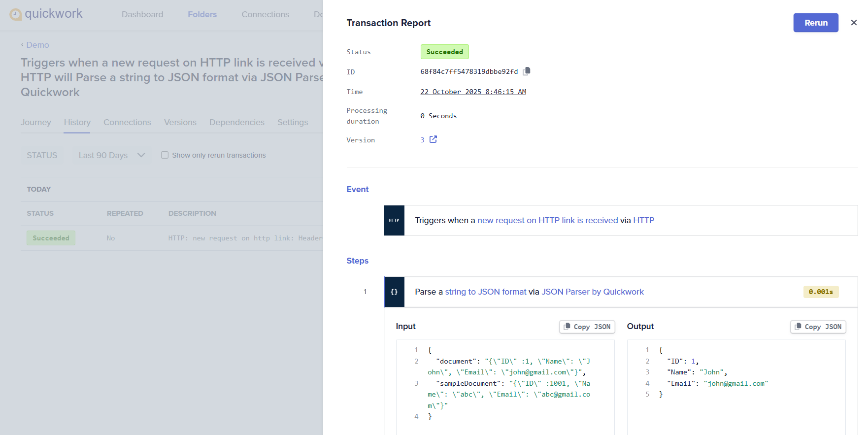868x435 pixels.
Task: Click the transaction ID 68f84c7ff5478319dbbe92fd
Action: [469, 71]
